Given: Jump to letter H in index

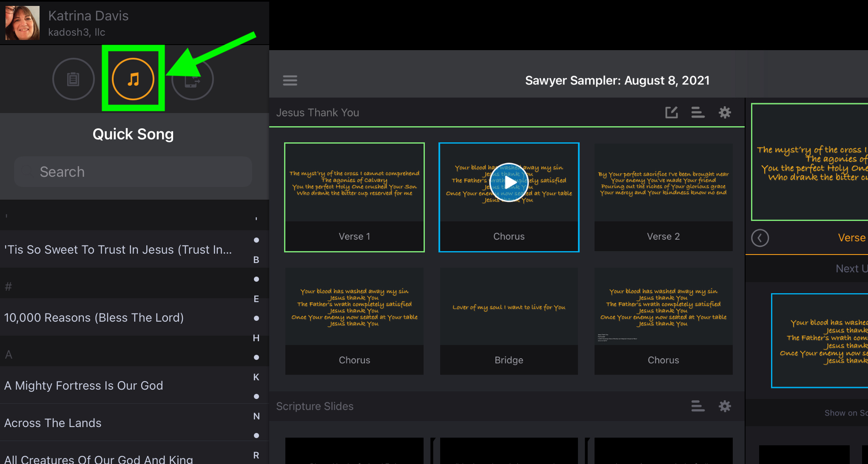Looking at the screenshot, I should 256,338.
